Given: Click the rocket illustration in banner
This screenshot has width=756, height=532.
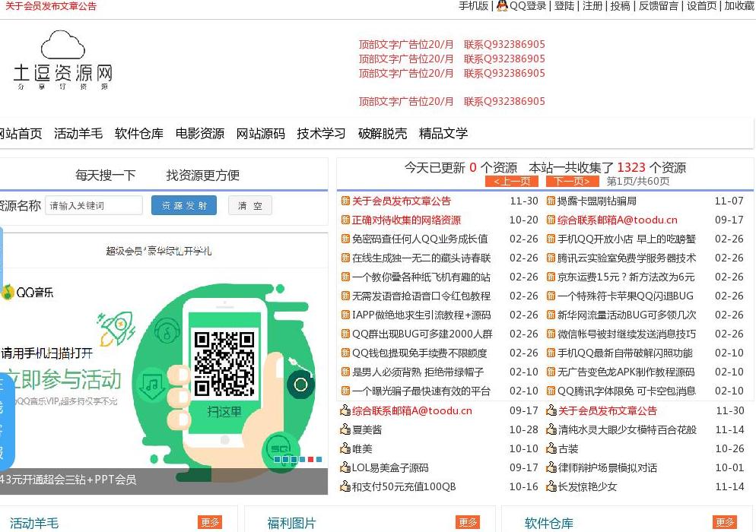Looking at the screenshot, I should click(x=117, y=328).
